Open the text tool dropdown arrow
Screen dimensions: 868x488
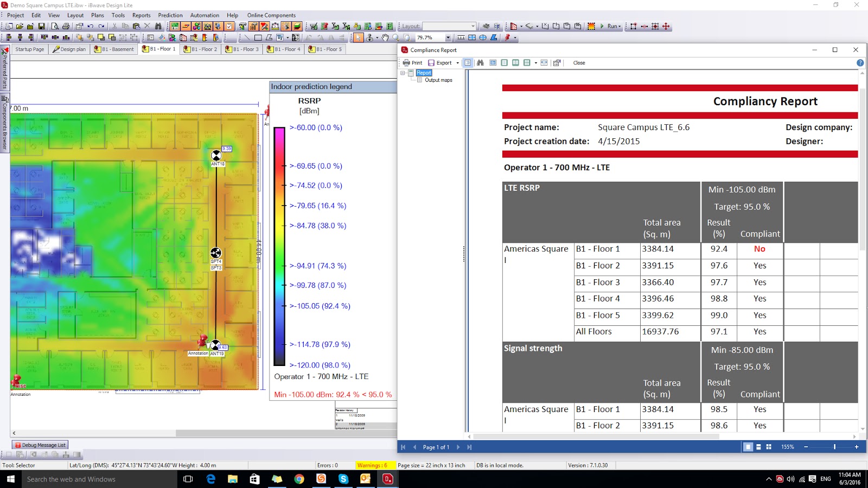[286, 38]
